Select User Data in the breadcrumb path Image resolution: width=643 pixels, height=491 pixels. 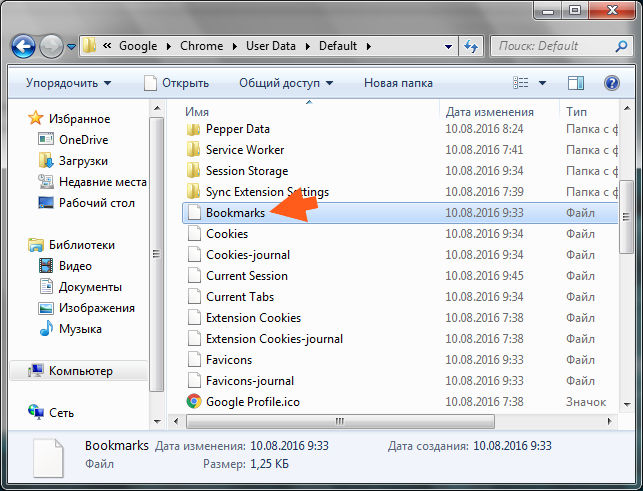click(x=271, y=46)
